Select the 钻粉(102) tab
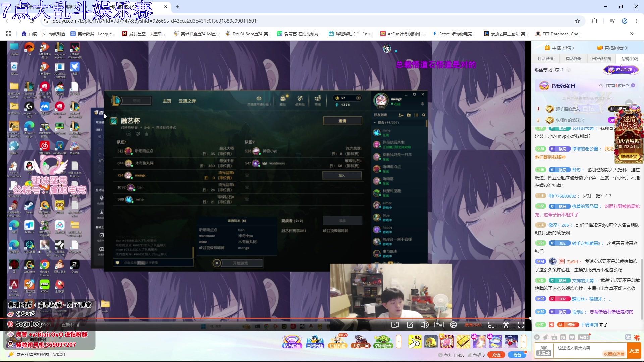644x362 pixels. coord(630,59)
